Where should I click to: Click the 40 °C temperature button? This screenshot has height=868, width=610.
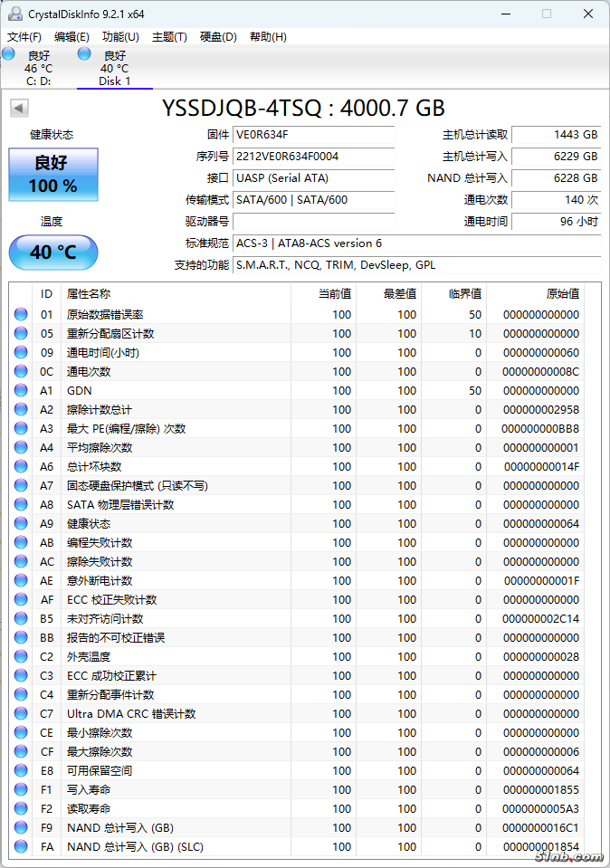(53, 252)
